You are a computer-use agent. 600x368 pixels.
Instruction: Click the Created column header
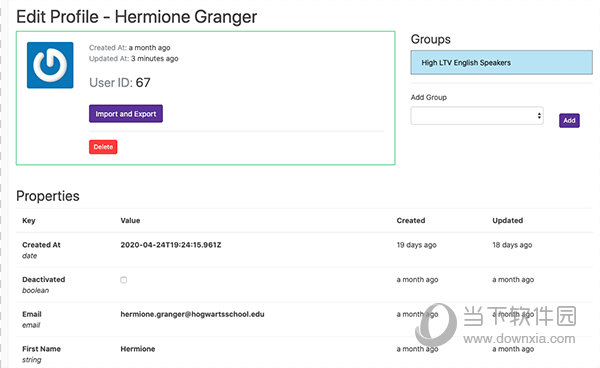[411, 220]
